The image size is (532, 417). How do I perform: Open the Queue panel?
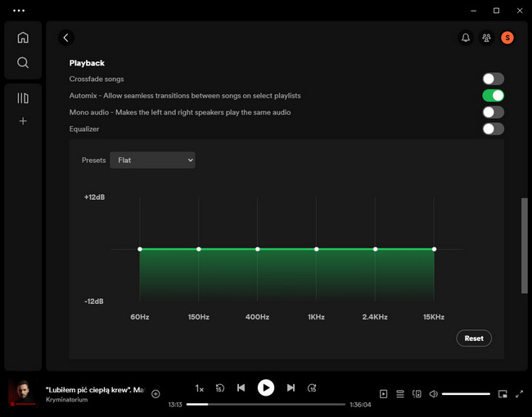click(x=400, y=394)
